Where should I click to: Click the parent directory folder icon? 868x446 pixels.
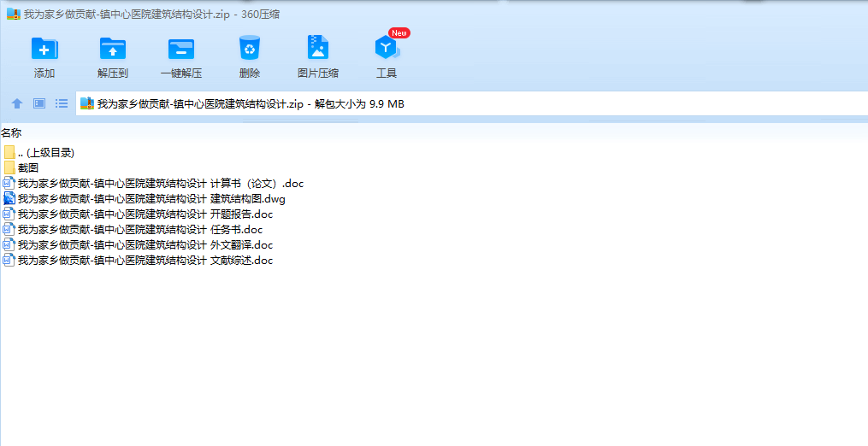tap(9, 152)
